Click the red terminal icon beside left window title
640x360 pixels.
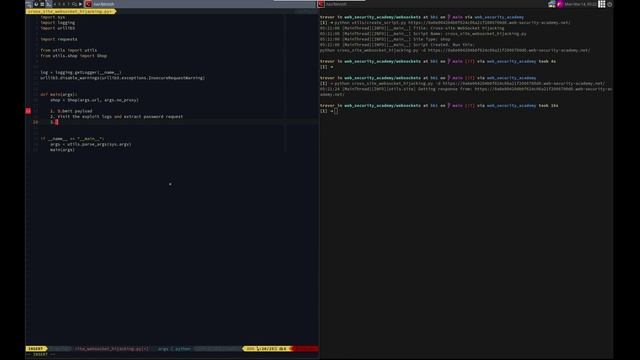click(x=88, y=4)
